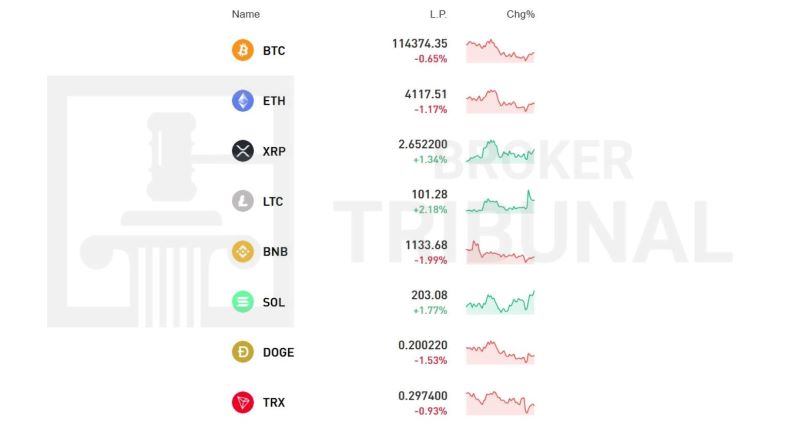The image size is (800, 422).
Task: Open the LTC sparkline chart
Action: [500, 201]
